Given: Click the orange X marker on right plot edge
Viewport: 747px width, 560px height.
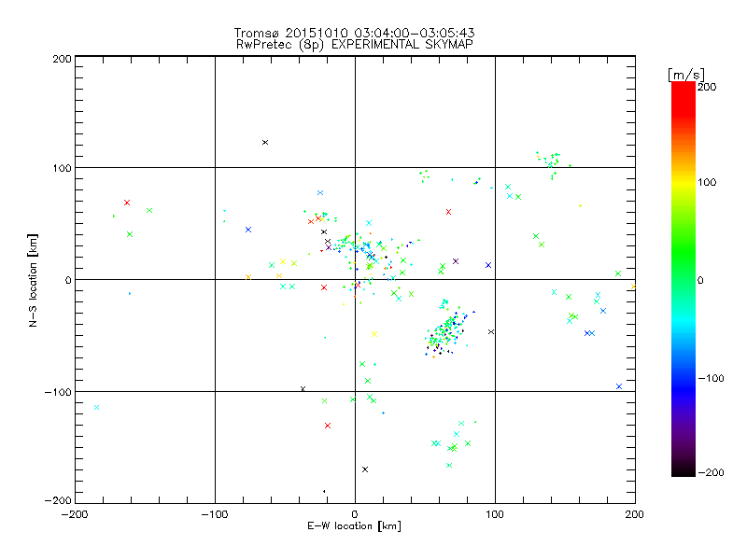Looking at the screenshot, I should tap(634, 287).
